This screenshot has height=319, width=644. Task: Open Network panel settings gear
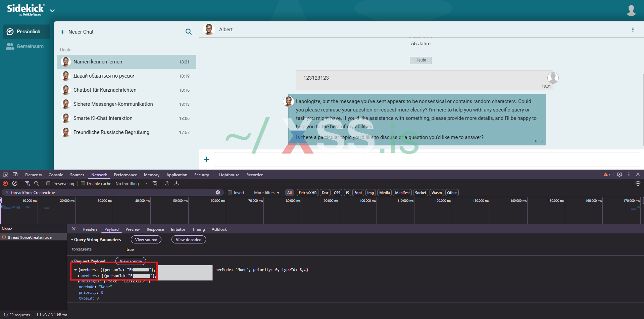click(638, 183)
